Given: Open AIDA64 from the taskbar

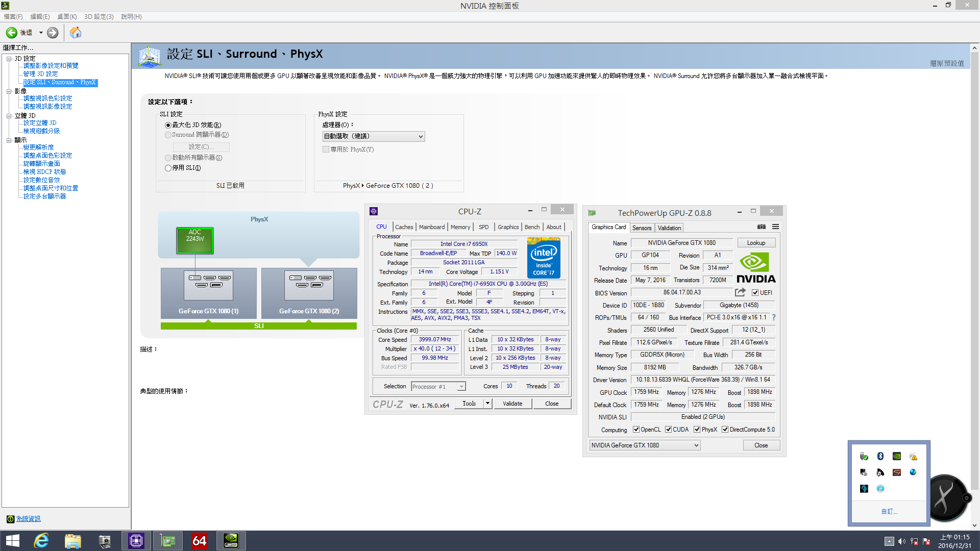Looking at the screenshot, I should (200, 541).
